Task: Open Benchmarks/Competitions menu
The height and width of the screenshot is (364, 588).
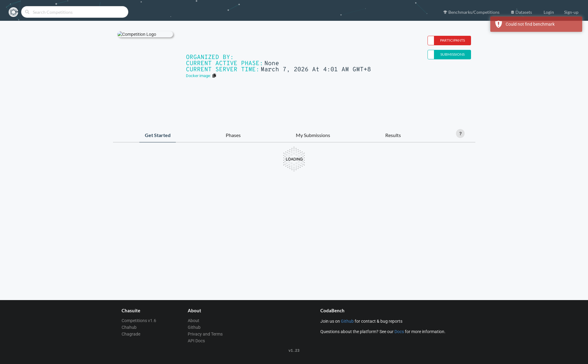Action: [471, 12]
